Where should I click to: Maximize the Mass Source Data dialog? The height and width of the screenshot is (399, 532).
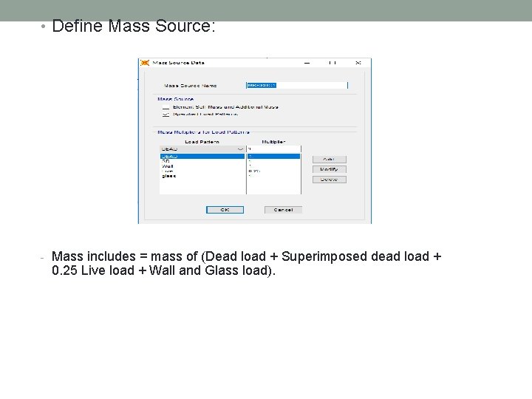332,63
